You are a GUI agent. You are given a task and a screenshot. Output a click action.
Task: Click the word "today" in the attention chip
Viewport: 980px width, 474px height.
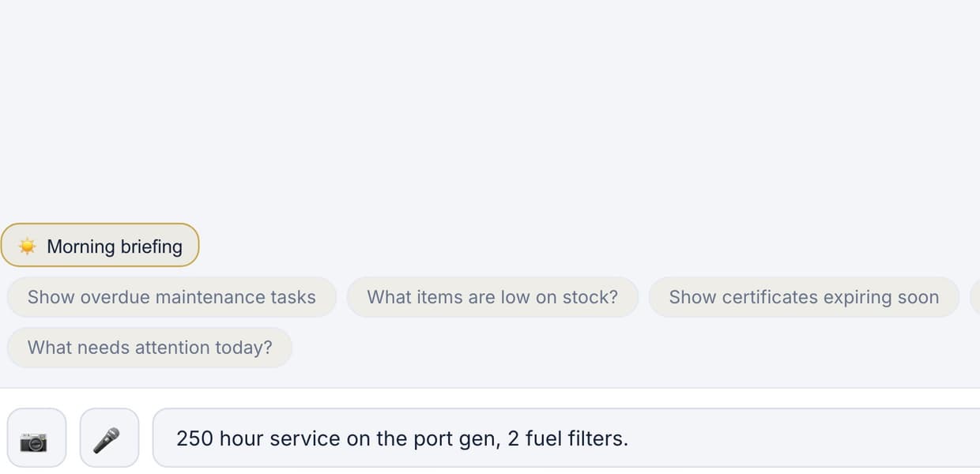238,348
